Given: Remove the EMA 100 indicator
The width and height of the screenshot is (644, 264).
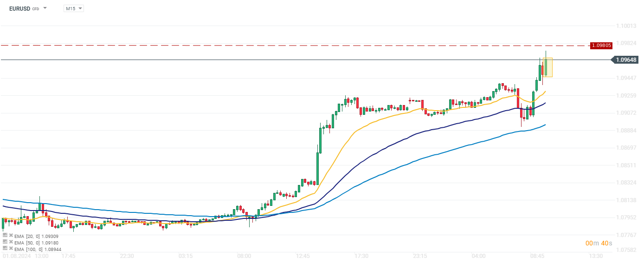Looking at the screenshot, I should [11, 248].
